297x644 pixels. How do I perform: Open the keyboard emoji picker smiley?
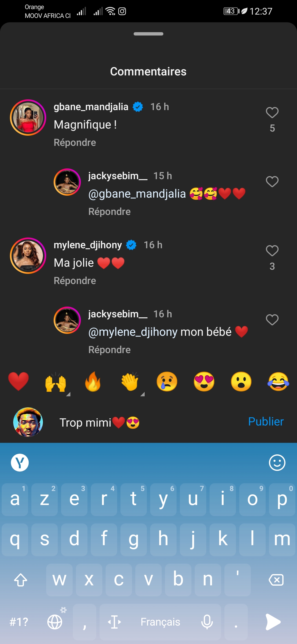pos(277,463)
